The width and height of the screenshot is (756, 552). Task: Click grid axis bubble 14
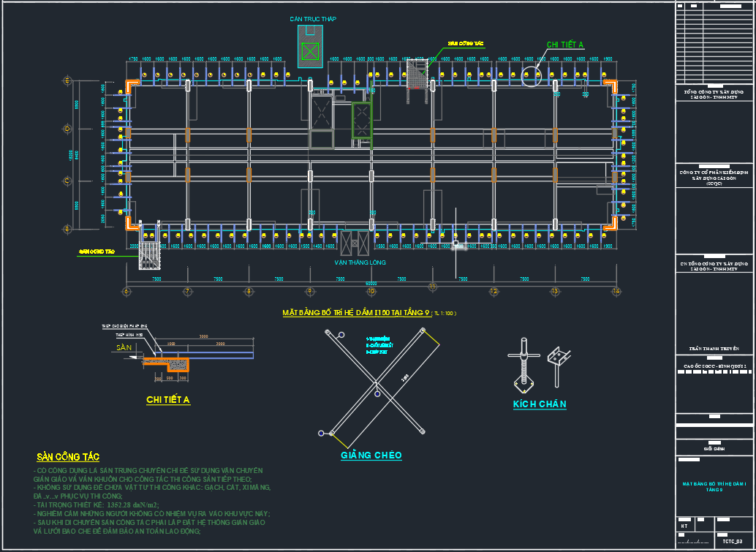(x=617, y=291)
